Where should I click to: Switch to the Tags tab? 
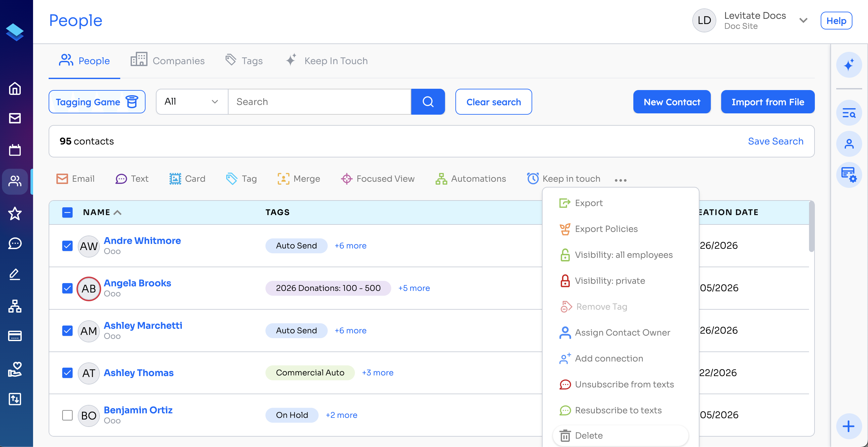pos(244,61)
